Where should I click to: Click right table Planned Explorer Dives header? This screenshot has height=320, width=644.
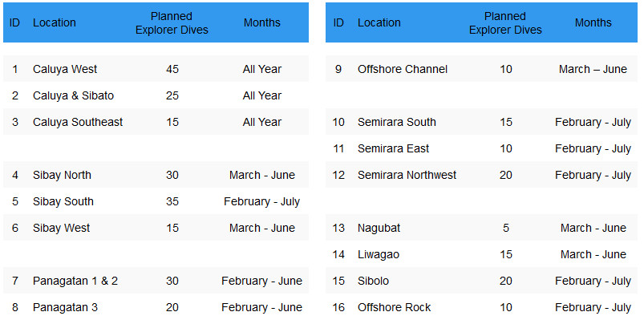[x=505, y=23]
